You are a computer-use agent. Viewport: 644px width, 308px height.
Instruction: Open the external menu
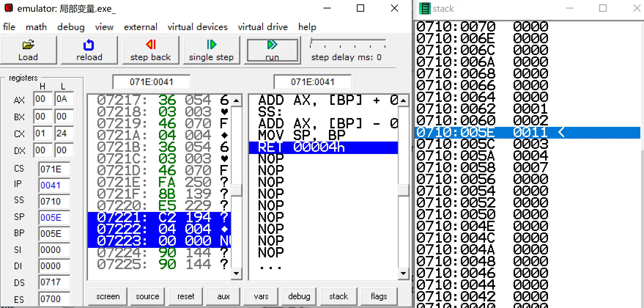[x=140, y=27]
